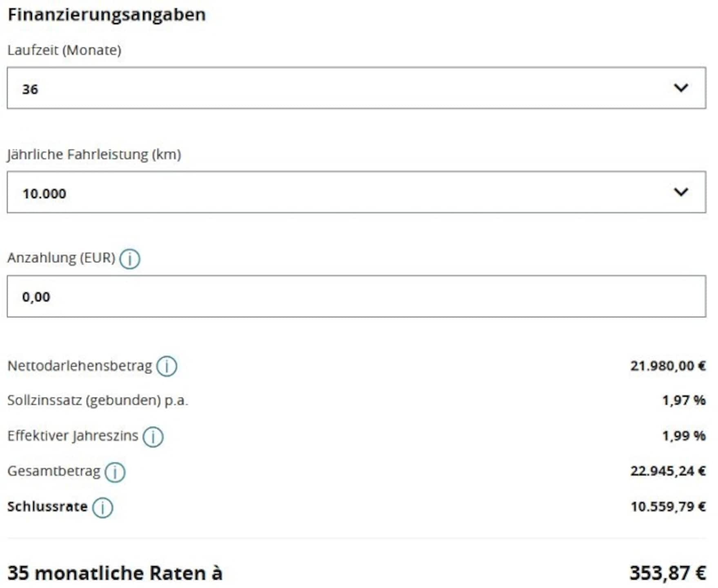
Task: Open the 10.000 km mileage combo box
Action: pos(356,192)
